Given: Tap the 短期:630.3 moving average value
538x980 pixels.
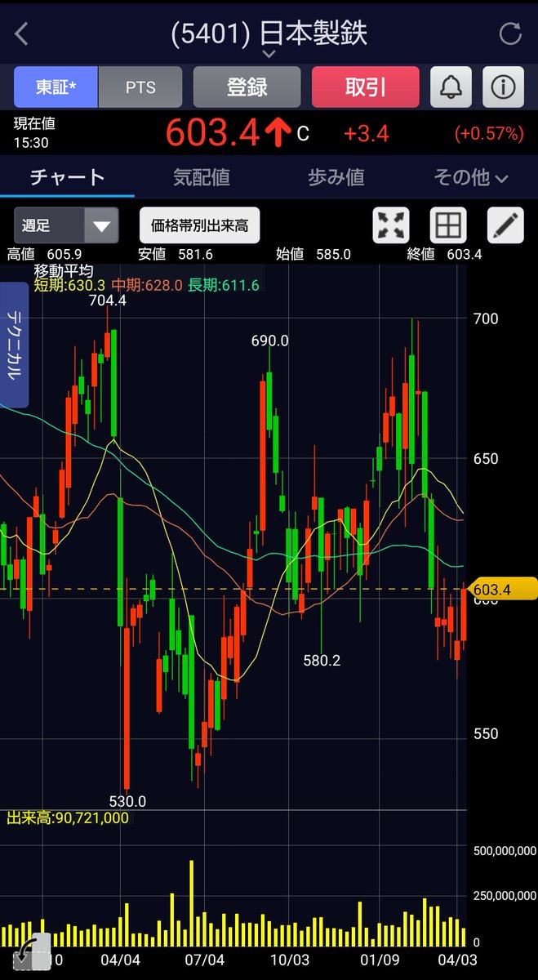Looking at the screenshot, I should (x=70, y=285).
